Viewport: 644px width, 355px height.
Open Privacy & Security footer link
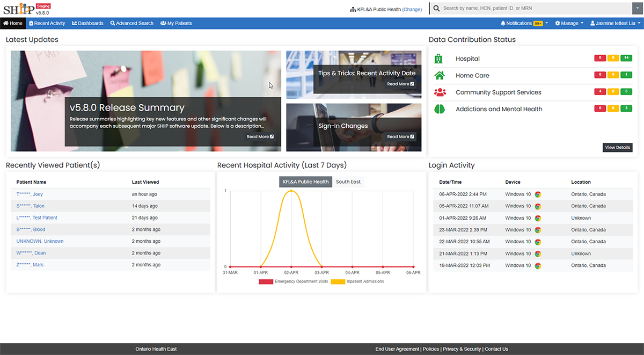462,349
